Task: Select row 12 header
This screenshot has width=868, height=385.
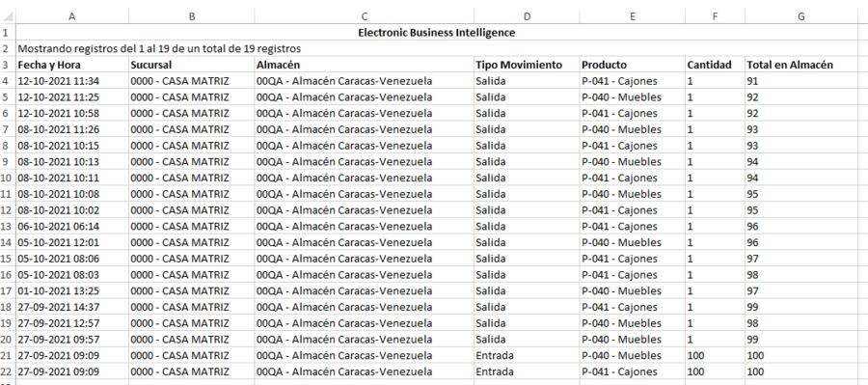Action: click(8, 210)
